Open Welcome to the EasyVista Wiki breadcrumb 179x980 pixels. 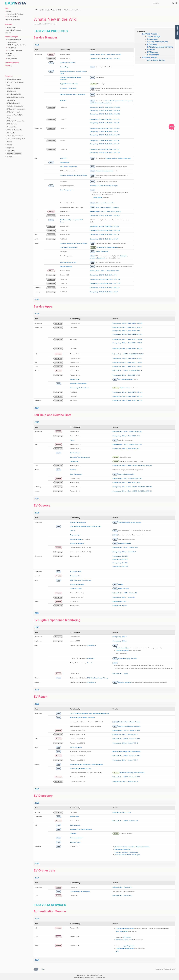[50, 10]
